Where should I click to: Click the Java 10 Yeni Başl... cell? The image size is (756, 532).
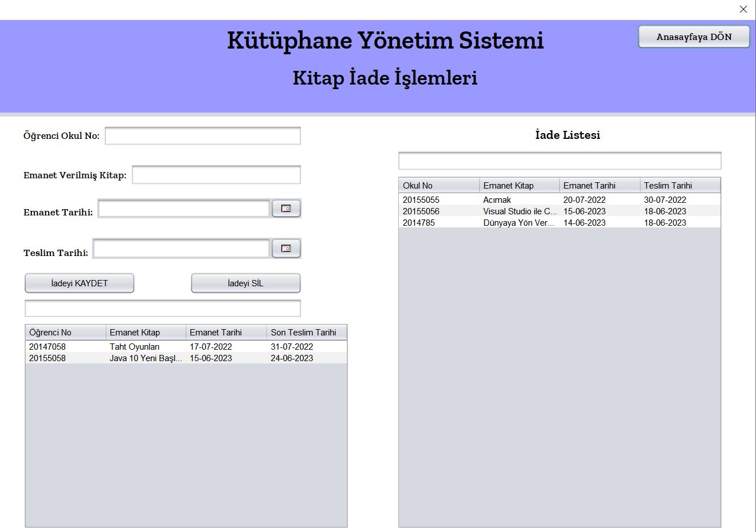[146, 358]
